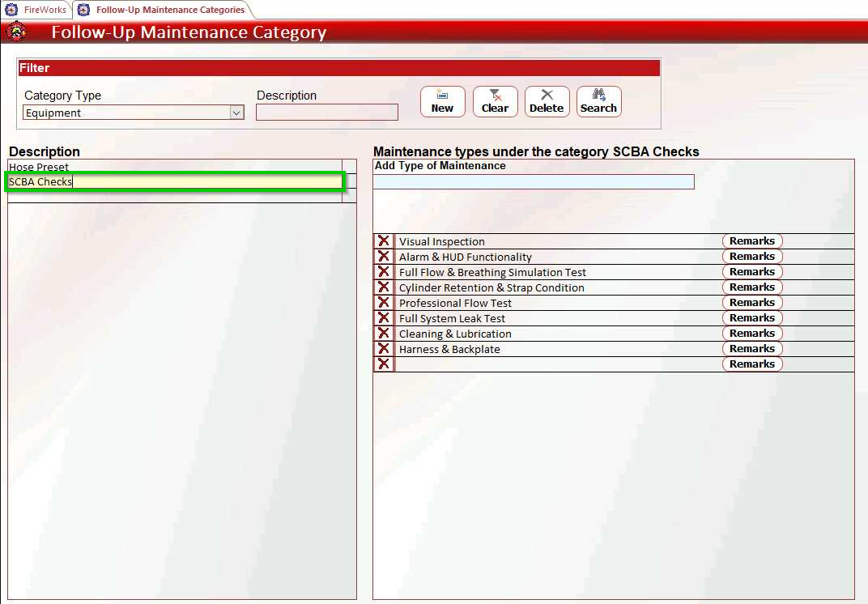Click the Add Type of Maintenance field
Screen dimensions: 868x604
tap(533, 181)
